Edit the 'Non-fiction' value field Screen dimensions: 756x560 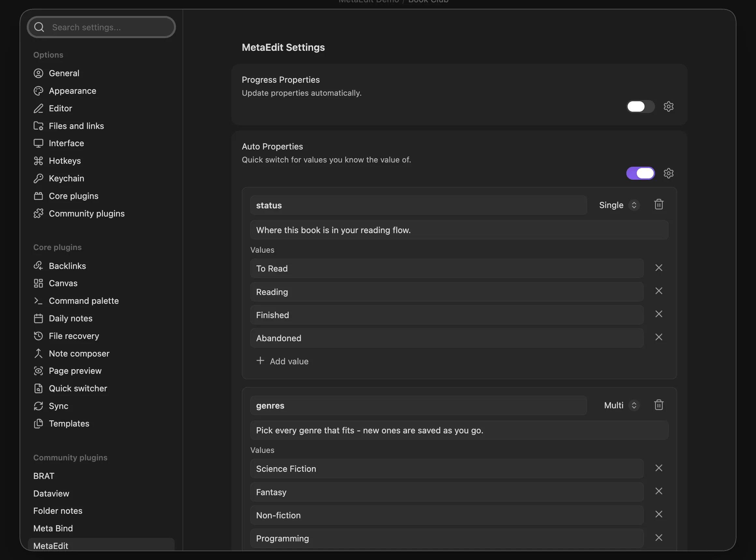tap(447, 515)
